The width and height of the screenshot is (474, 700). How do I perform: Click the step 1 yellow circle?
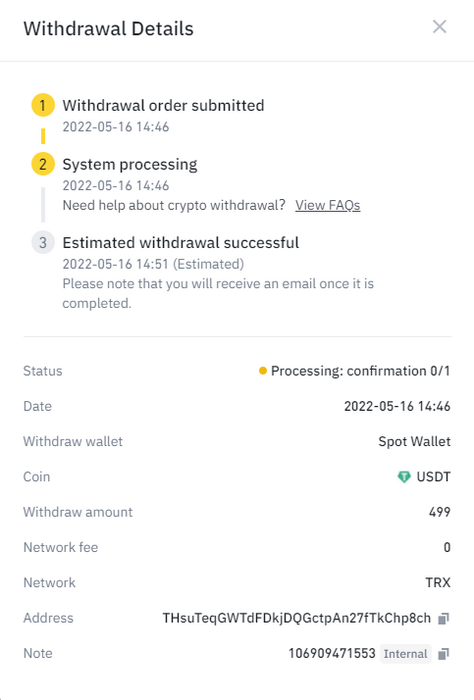[43, 105]
